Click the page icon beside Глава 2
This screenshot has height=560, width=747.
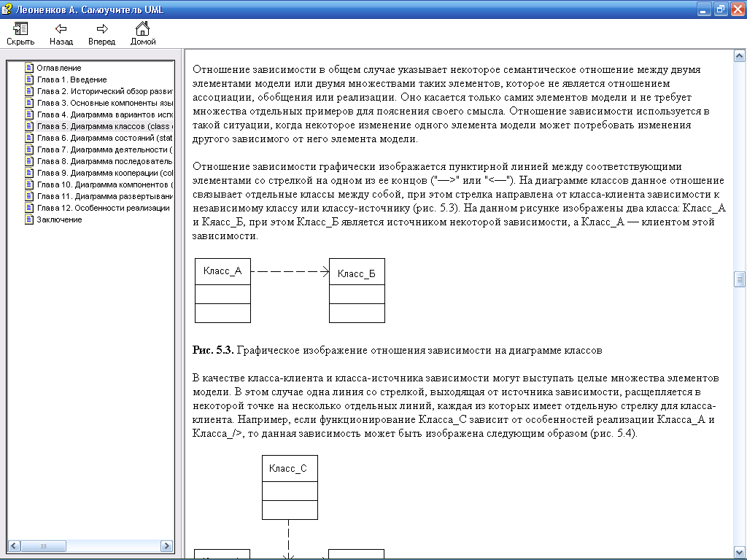click(29, 91)
